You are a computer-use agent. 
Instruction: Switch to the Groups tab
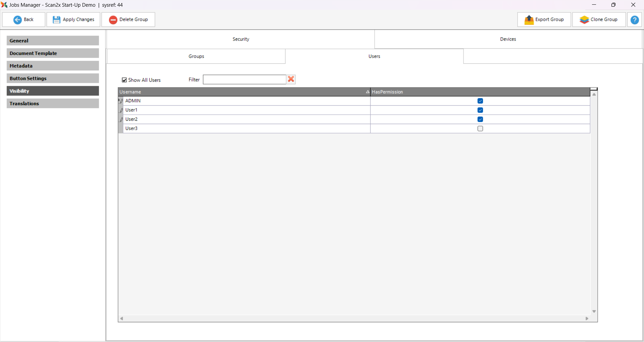pyautogui.click(x=196, y=56)
